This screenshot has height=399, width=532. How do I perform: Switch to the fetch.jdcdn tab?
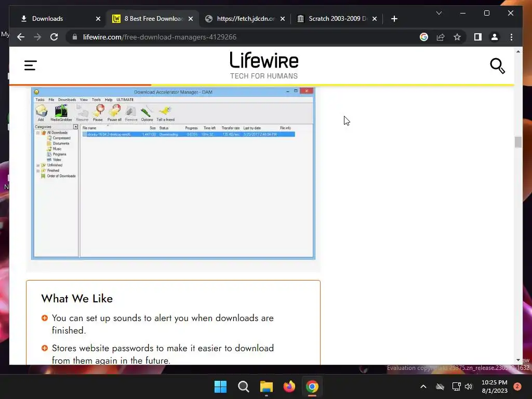pos(246,19)
